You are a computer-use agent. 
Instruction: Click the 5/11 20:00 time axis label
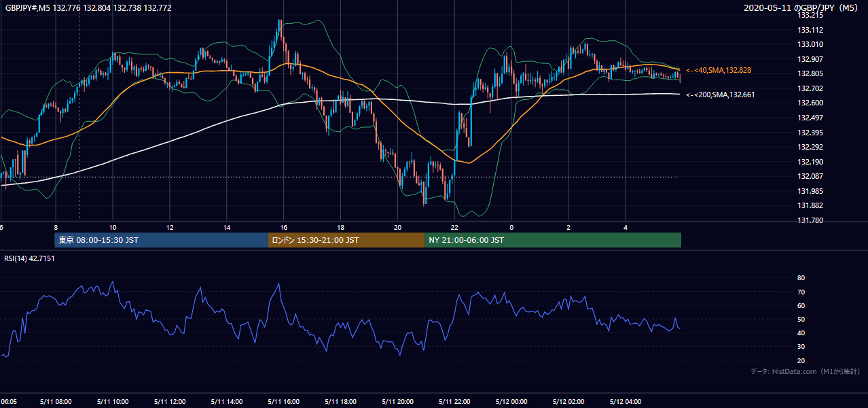coord(398,401)
